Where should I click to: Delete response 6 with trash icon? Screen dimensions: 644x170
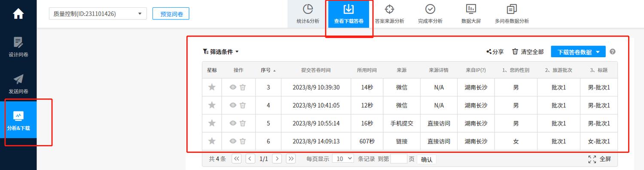pos(243,141)
